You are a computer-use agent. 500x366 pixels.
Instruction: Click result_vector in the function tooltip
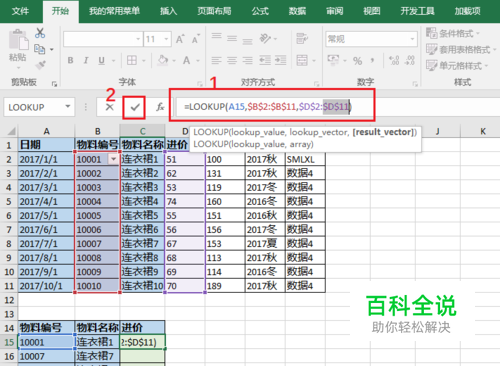pos(384,132)
